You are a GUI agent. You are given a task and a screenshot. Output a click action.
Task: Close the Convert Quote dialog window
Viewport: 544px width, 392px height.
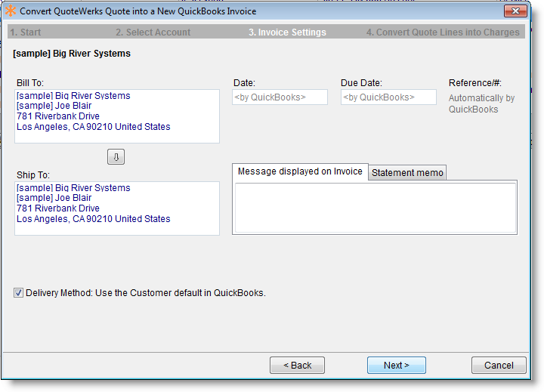click(515, 11)
